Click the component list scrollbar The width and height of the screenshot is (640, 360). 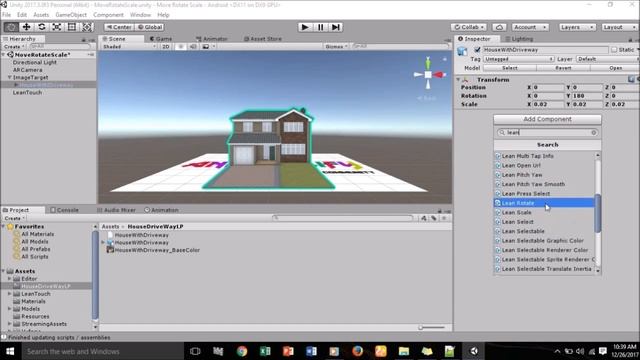[x=598, y=212]
